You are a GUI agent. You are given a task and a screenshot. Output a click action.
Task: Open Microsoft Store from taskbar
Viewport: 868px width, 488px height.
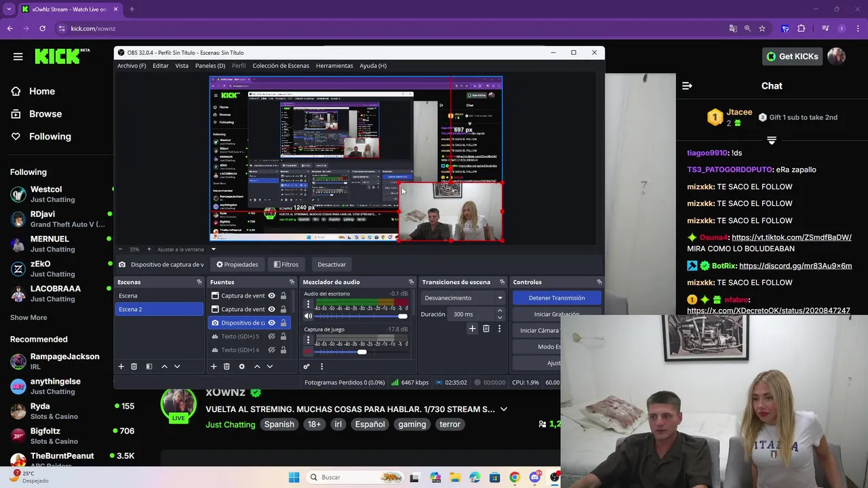(494, 477)
